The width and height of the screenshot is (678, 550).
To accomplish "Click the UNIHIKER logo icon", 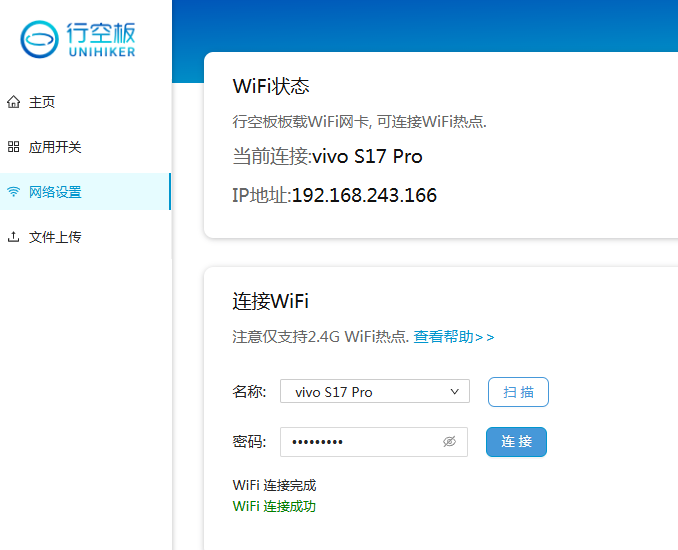I will [x=41, y=38].
